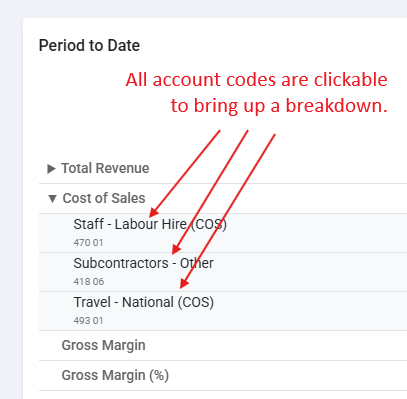
Task: Click the red annotation text about account codes
Action: [x=257, y=93]
